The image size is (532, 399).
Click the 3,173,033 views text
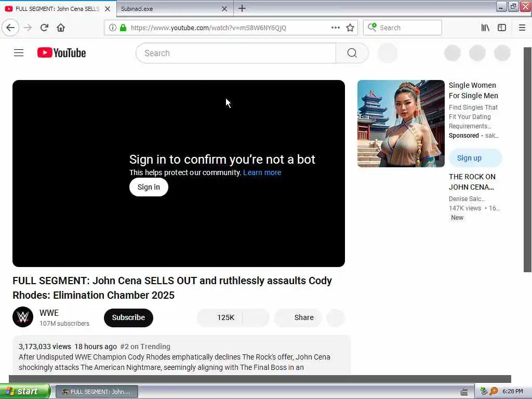tap(45, 347)
